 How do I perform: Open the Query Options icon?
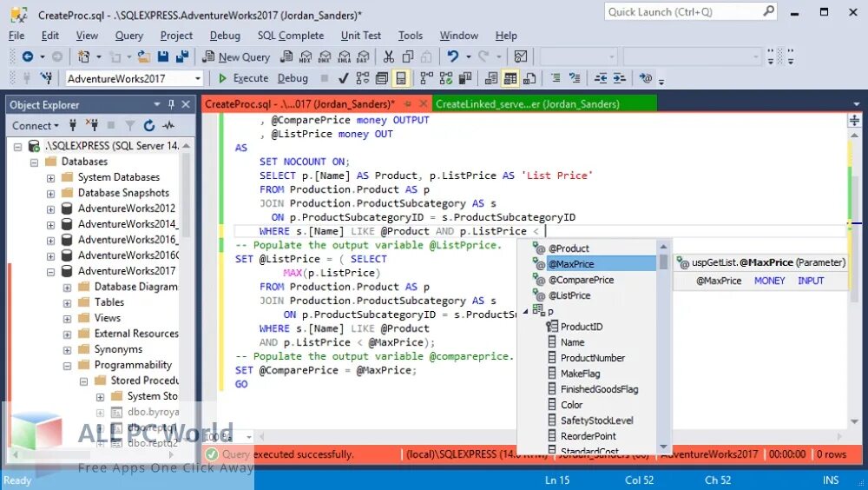coord(381,78)
